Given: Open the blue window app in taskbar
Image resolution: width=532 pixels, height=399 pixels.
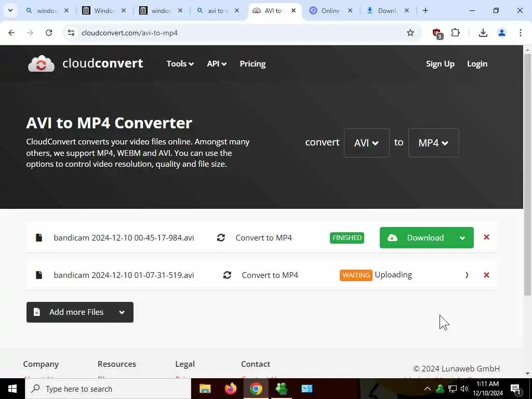Looking at the screenshot, I should tap(307, 389).
